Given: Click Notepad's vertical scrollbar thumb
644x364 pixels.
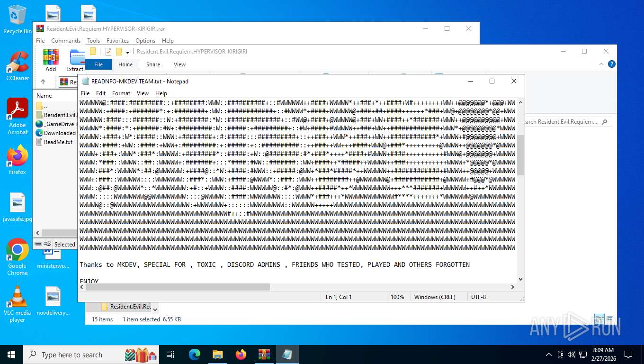Looking at the screenshot, I should click(x=520, y=155).
